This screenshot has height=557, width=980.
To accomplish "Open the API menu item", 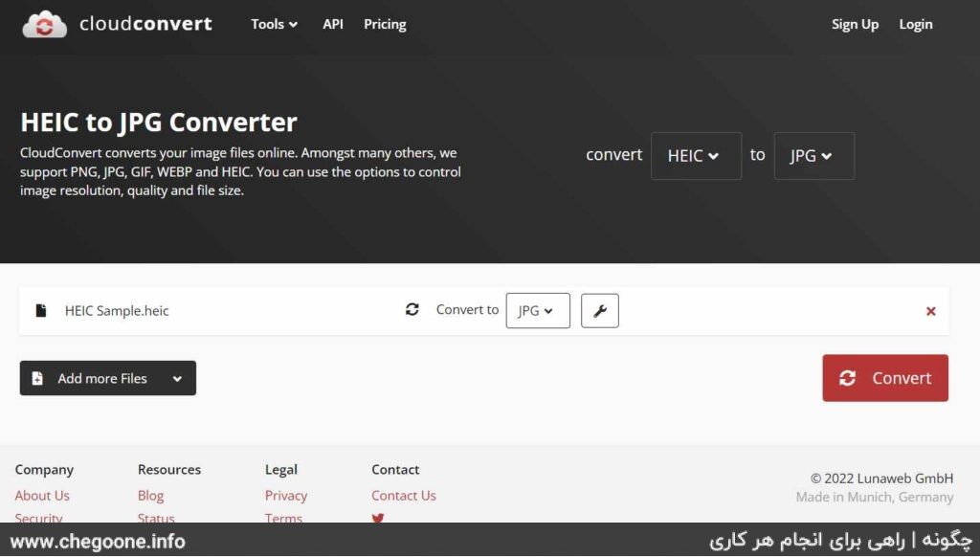I will click(x=332, y=24).
